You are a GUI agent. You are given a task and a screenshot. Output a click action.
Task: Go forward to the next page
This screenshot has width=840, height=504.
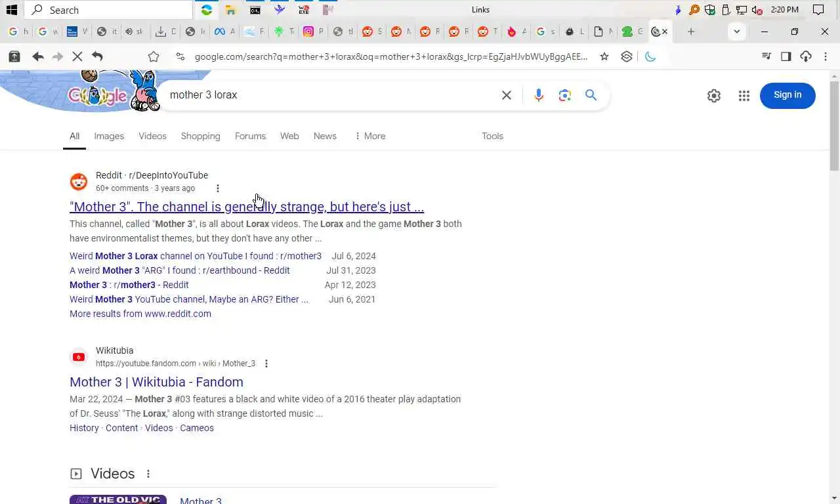(x=58, y=56)
